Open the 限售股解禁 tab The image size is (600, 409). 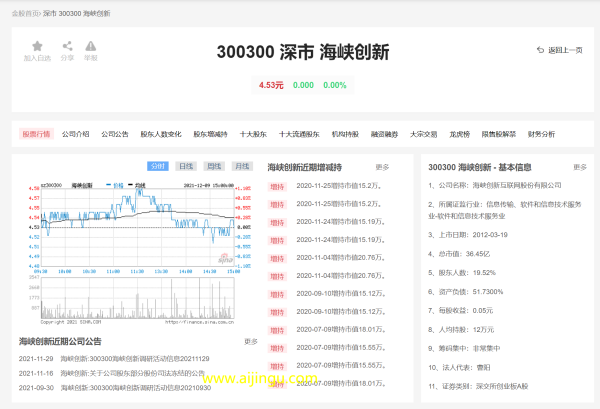coord(499,134)
